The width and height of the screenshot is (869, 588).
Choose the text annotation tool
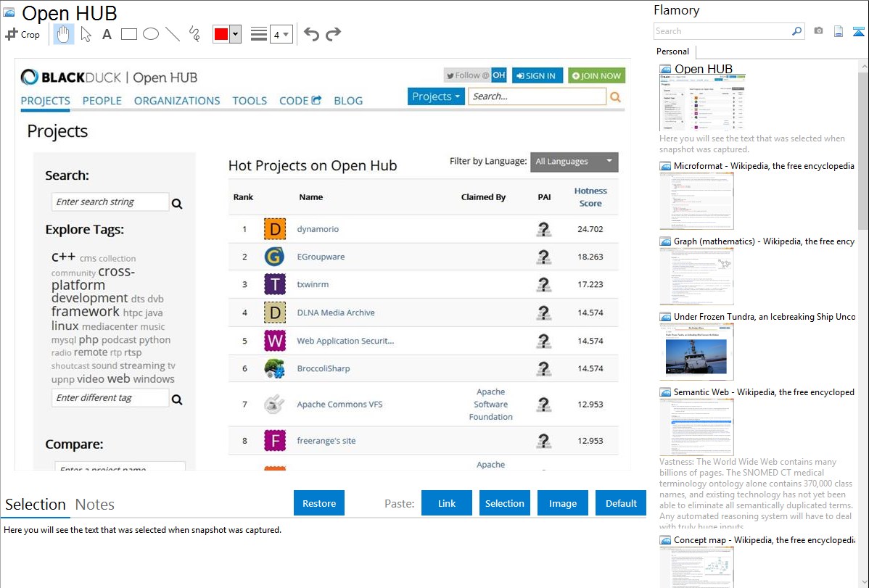click(x=107, y=34)
